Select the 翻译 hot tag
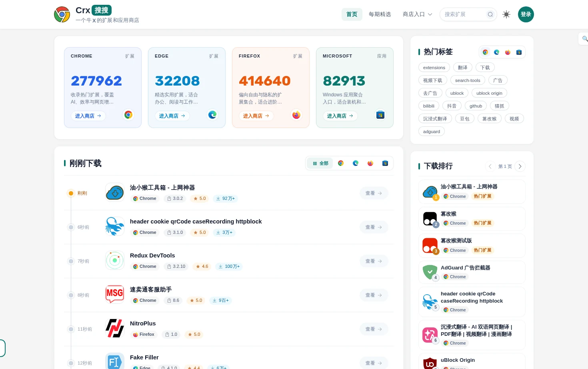Viewport: 588px width, 369px height. [462, 68]
